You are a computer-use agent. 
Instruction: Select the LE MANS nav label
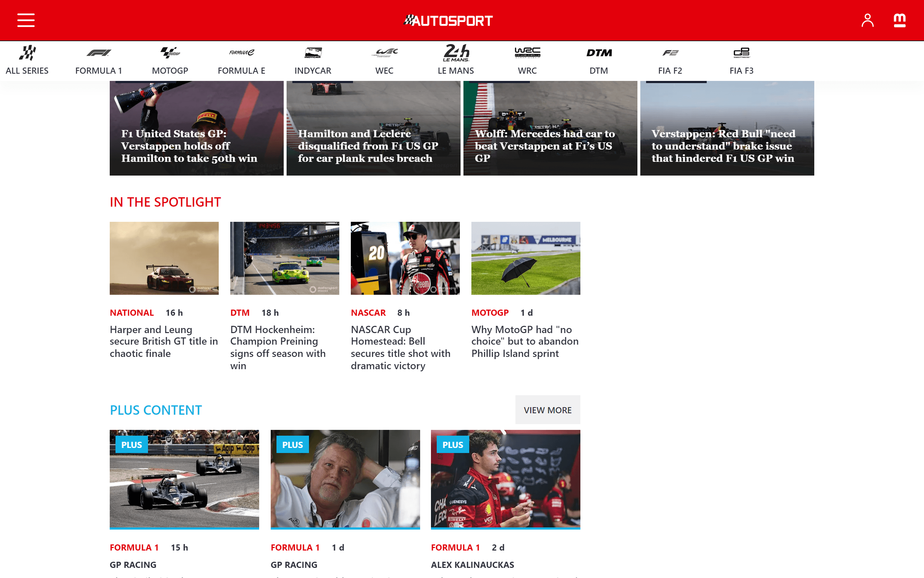point(456,71)
